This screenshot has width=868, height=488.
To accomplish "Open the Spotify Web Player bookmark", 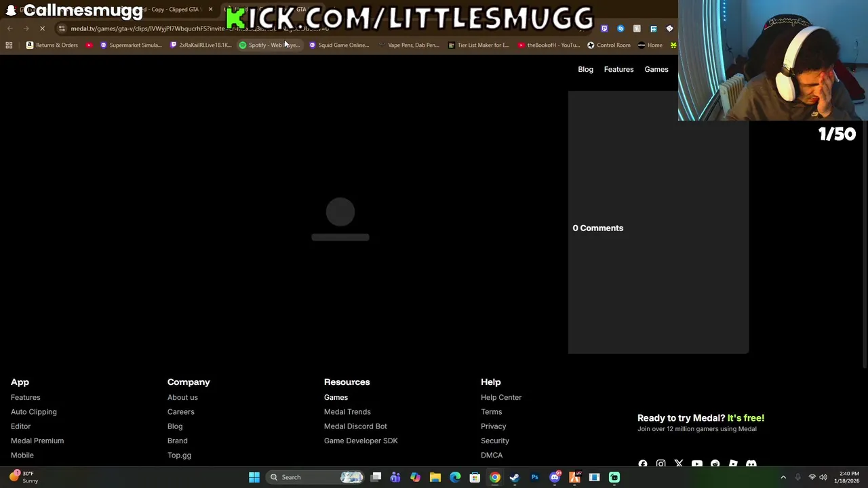I will point(269,45).
